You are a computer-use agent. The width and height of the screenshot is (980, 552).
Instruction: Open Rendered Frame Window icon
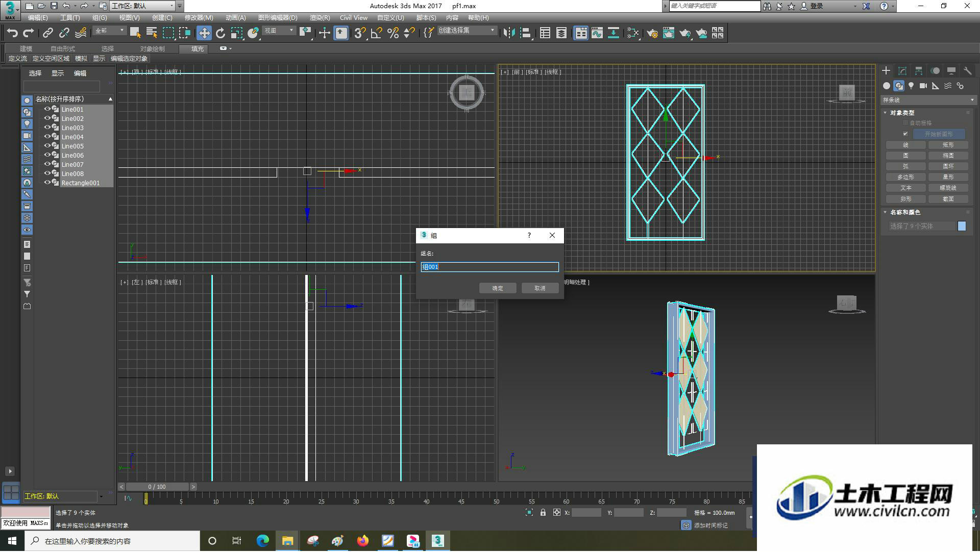(669, 33)
